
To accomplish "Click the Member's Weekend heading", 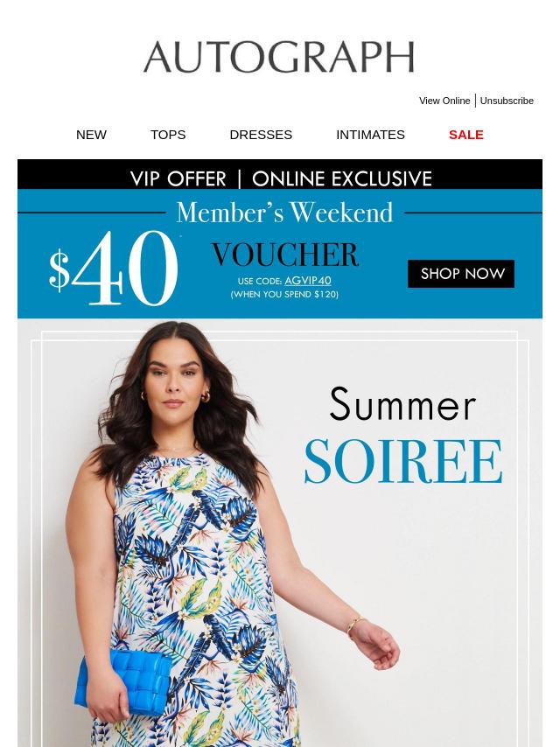I will (284, 213).
